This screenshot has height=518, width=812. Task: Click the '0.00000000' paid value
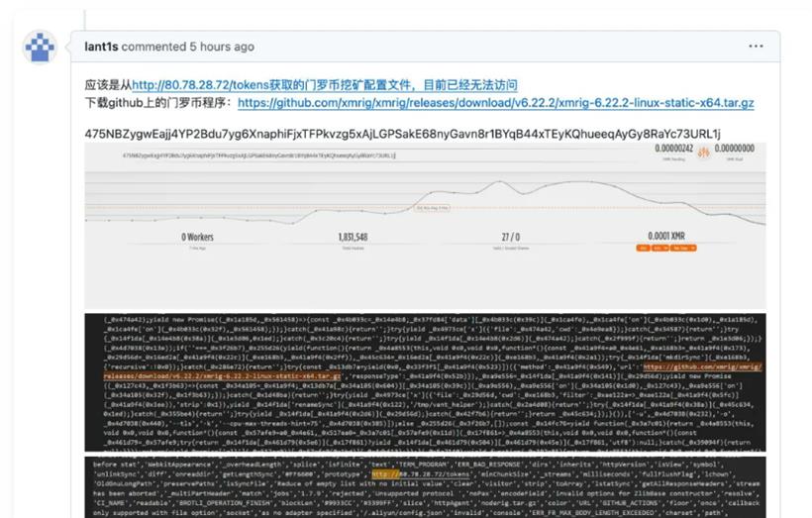[x=735, y=149]
